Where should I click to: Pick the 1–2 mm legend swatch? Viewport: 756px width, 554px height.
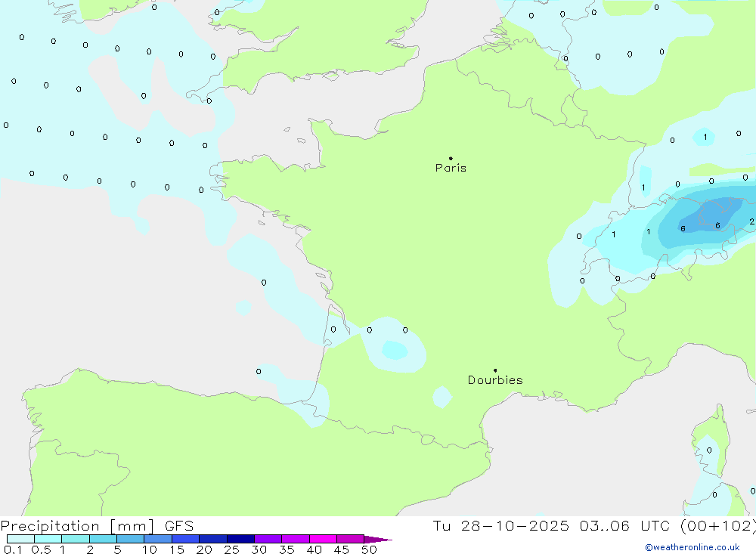click(76, 539)
